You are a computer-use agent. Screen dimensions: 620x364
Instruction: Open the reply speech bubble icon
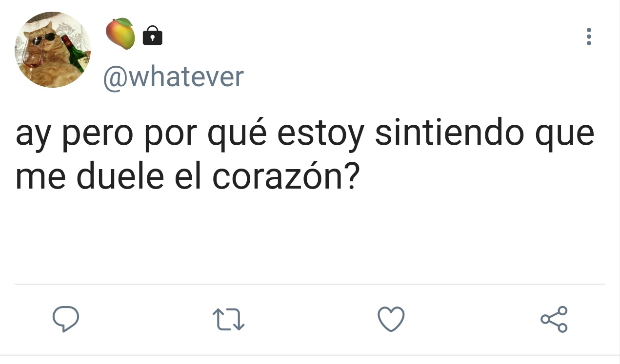coord(66,319)
